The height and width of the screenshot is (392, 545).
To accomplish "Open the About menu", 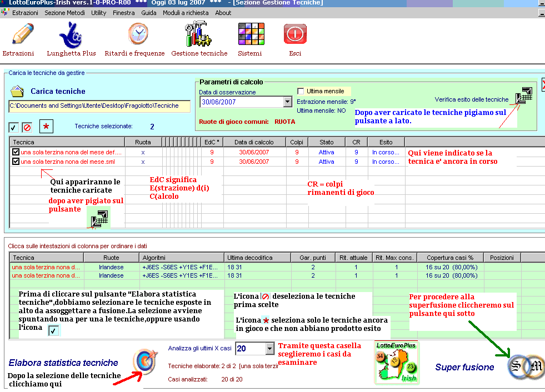I will tap(223, 13).
